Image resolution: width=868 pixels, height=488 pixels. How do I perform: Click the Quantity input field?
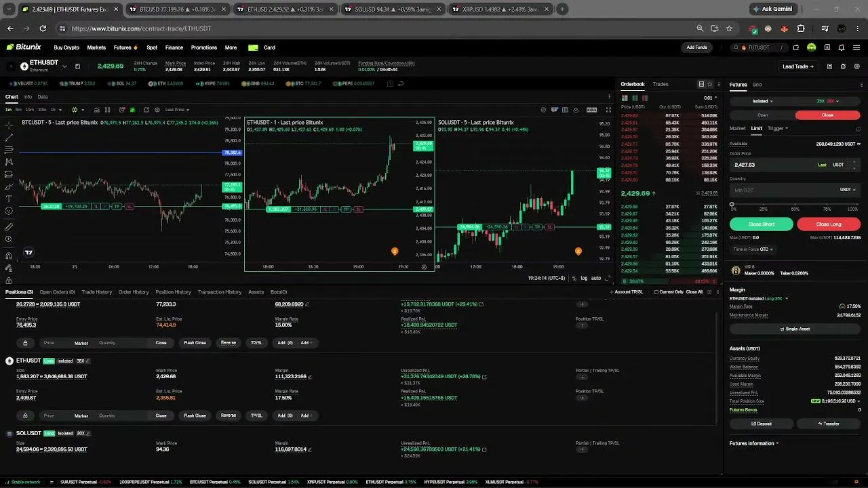point(795,190)
